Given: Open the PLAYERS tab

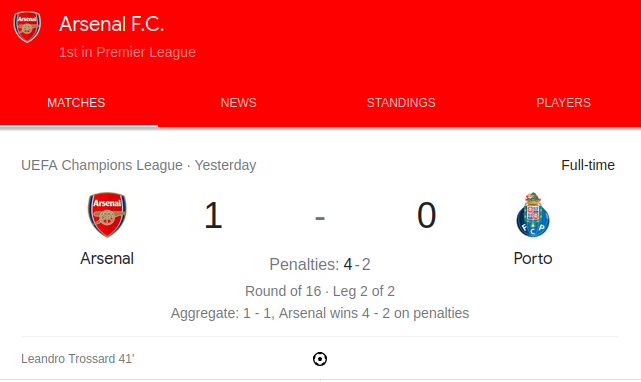Looking at the screenshot, I should click(563, 103).
